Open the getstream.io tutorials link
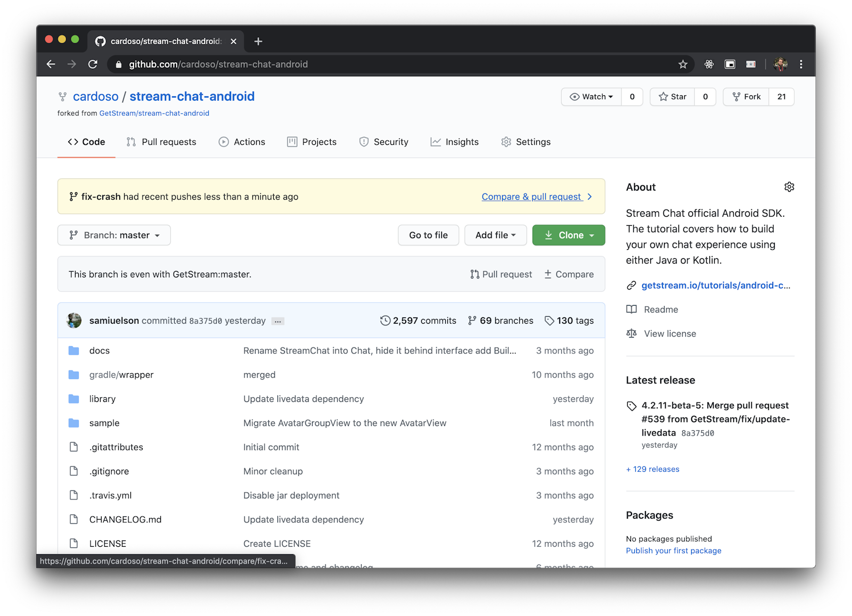 click(716, 285)
